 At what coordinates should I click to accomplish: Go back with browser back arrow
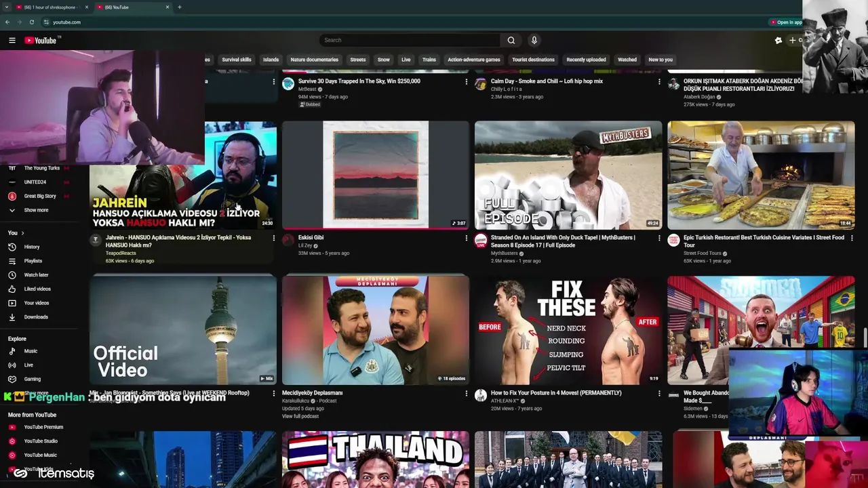coord(7,22)
